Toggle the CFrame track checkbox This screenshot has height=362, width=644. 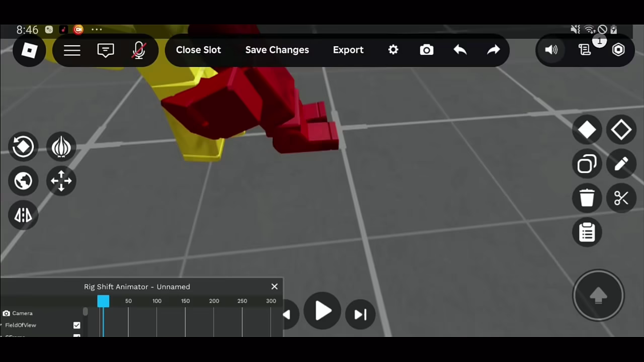tap(76, 336)
